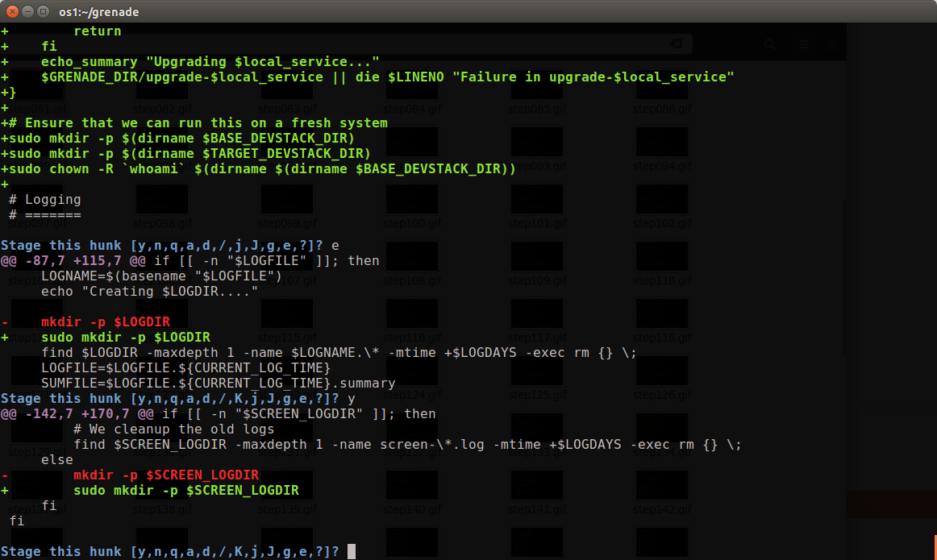Select step084.gif thumbnail in background file manager
Viewport: 937px width, 560px height.
412,85
